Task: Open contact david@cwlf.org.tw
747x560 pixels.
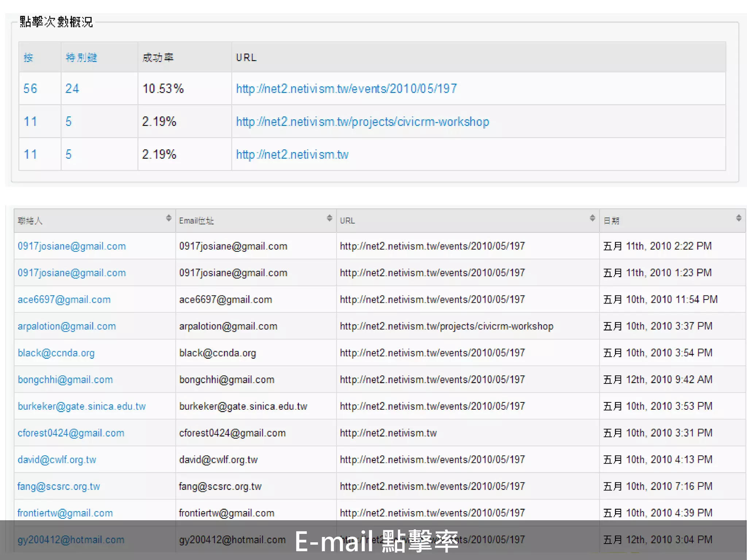Action: point(57,459)
